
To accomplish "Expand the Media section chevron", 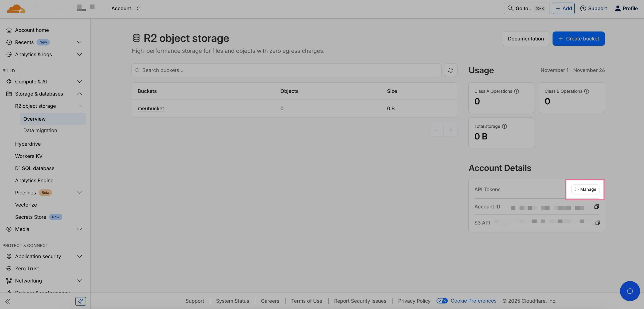I will [x=79, y=229].
